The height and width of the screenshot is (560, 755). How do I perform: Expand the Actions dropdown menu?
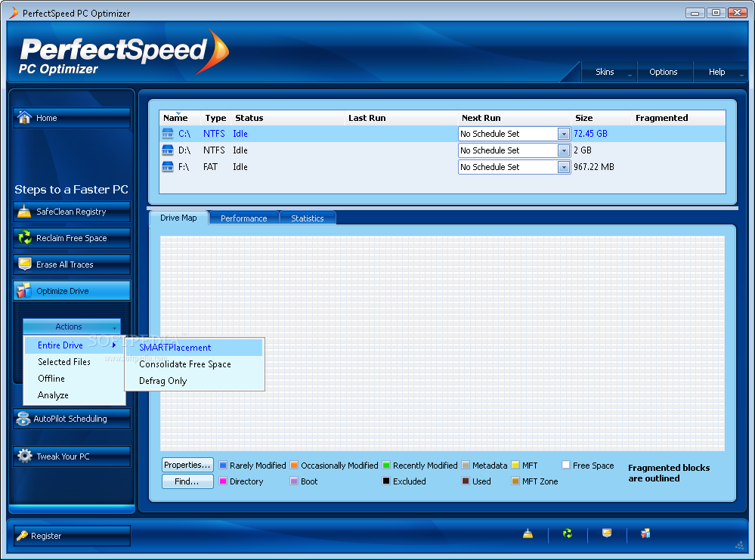click(72, 326)
